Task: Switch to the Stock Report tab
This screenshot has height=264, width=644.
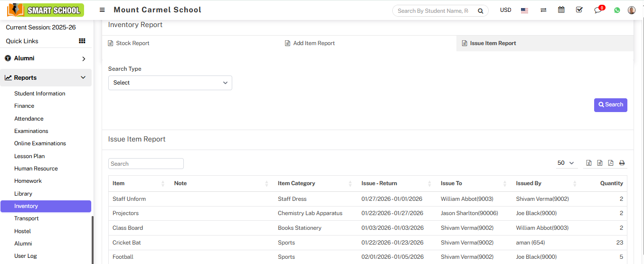Action: tap(133, 43)
